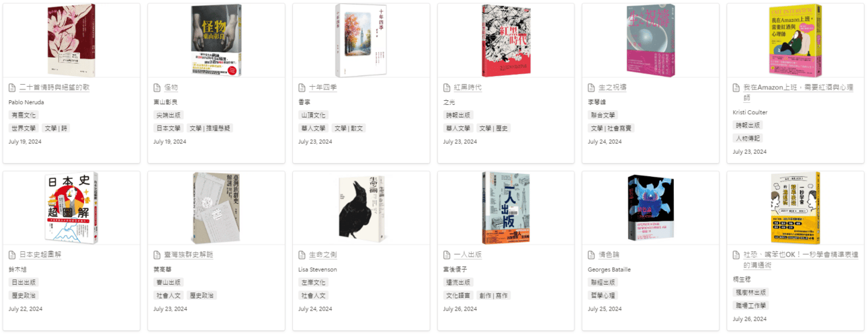Select the 情色論 book cover image
868x334 pixels.
(x=650, y=208)
